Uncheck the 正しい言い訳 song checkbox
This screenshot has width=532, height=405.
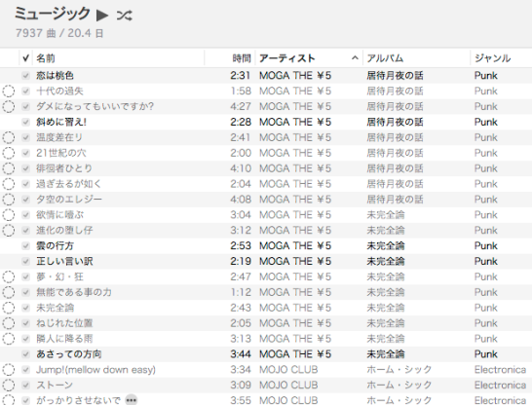[x=25, y=261]
